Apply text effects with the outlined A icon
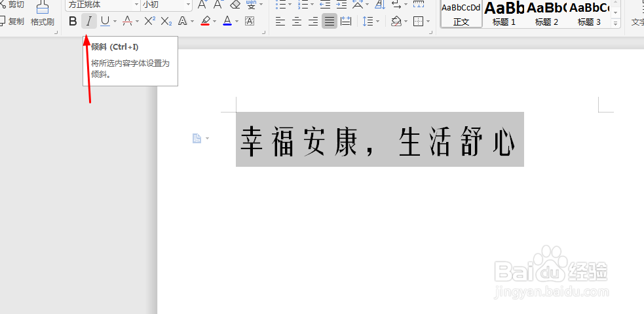Viewport: 644px width, 314px height. 183,22
